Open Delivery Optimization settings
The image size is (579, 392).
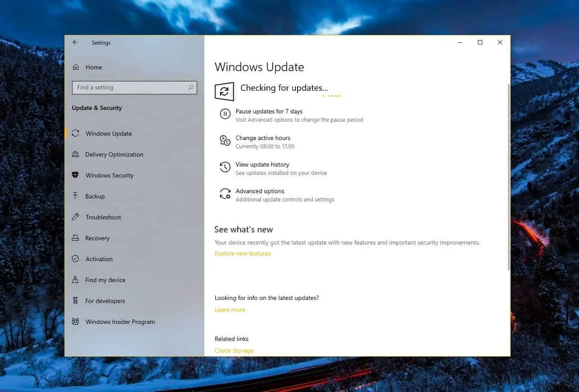pos(114,154)
